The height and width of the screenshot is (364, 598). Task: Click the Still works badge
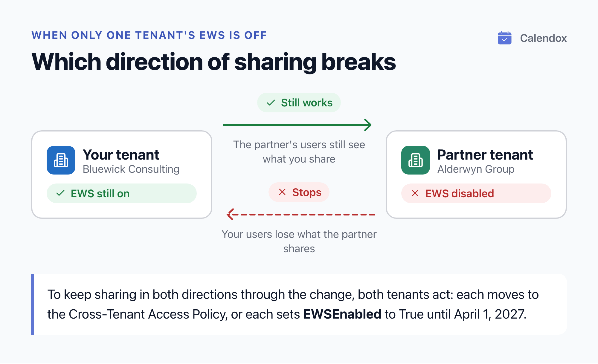click(x=299, y=103)
